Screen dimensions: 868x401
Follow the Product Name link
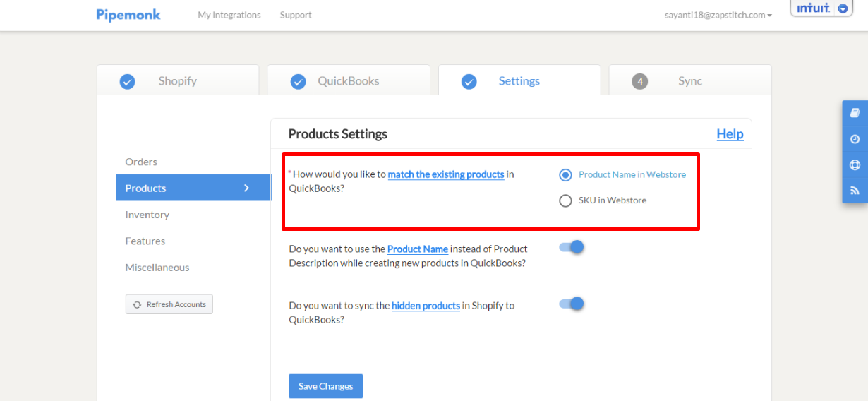418,249
